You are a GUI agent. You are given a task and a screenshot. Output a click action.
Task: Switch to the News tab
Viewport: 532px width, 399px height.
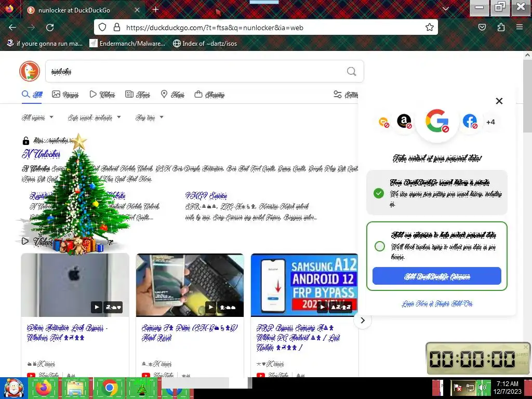pyautogui.click(x=137, y=95)
